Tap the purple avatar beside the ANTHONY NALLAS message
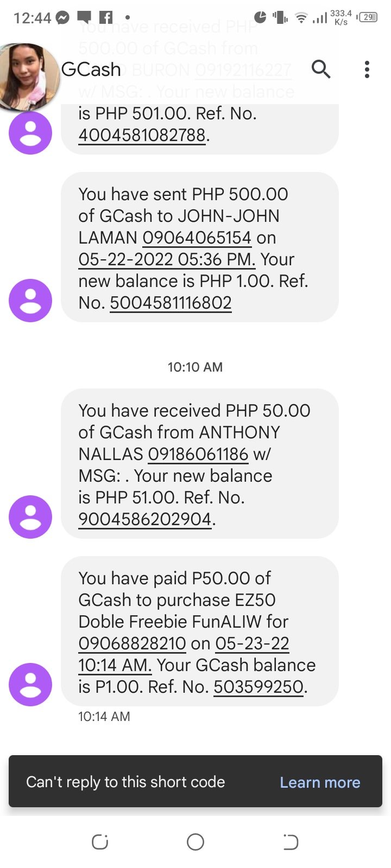Viewport: 391px width, 868px height. (30, 517)
